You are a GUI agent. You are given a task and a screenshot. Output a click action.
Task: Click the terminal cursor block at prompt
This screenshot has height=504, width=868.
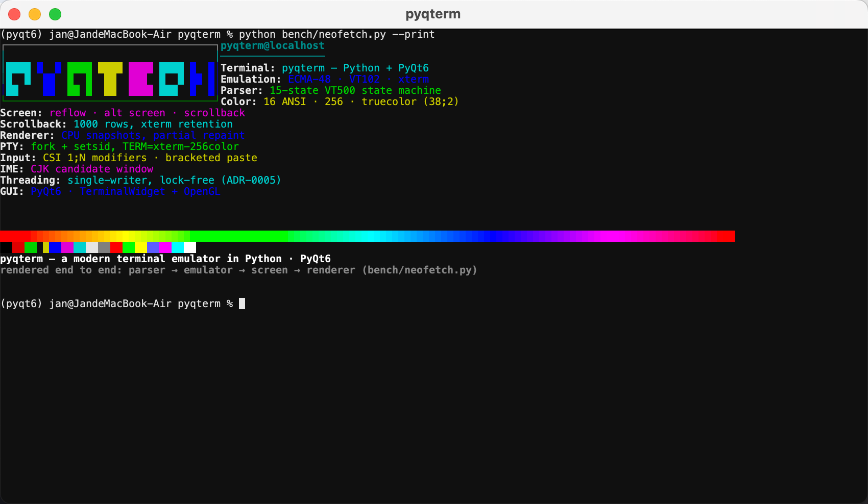point(242,304)
